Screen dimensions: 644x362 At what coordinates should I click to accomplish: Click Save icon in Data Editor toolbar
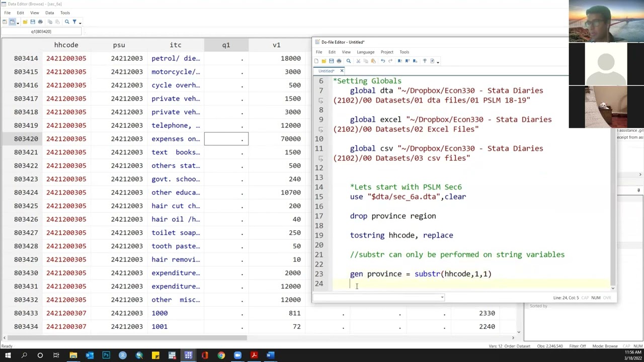coord(33,22)
